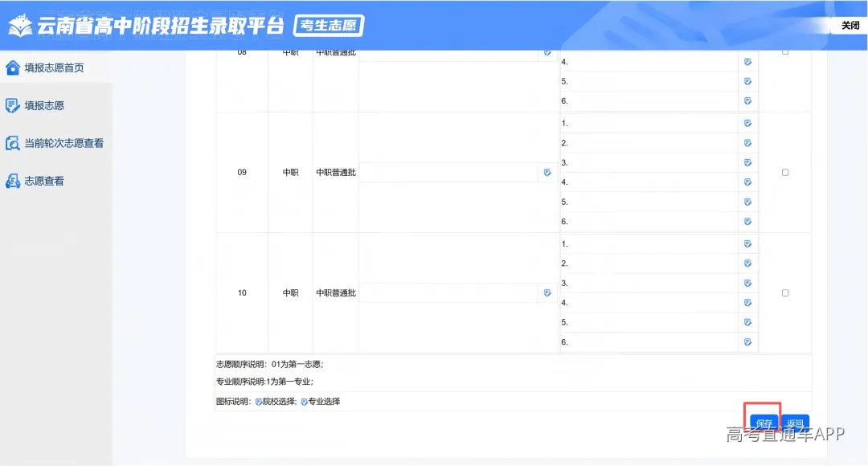Click the 考生志愿 header badge
868x466 pixels.
pyautogui.click(x=328, y=26)
